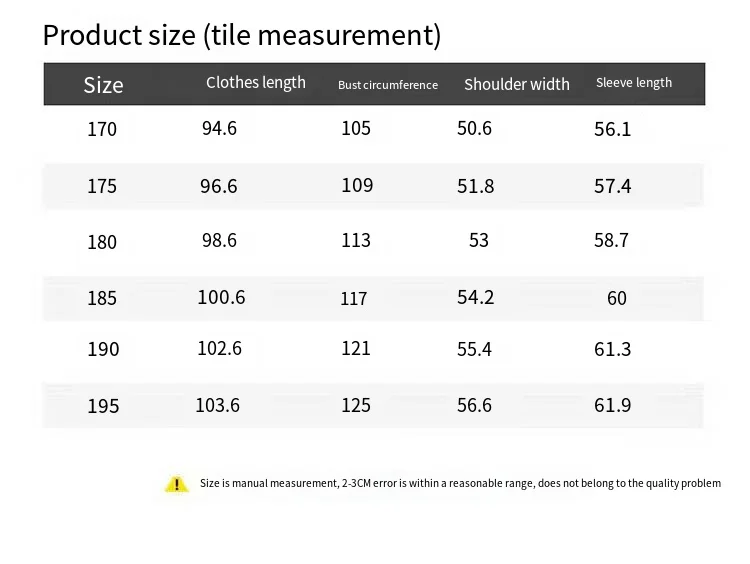Click the 'Product size (tile measurement)' title

(241, 35)
